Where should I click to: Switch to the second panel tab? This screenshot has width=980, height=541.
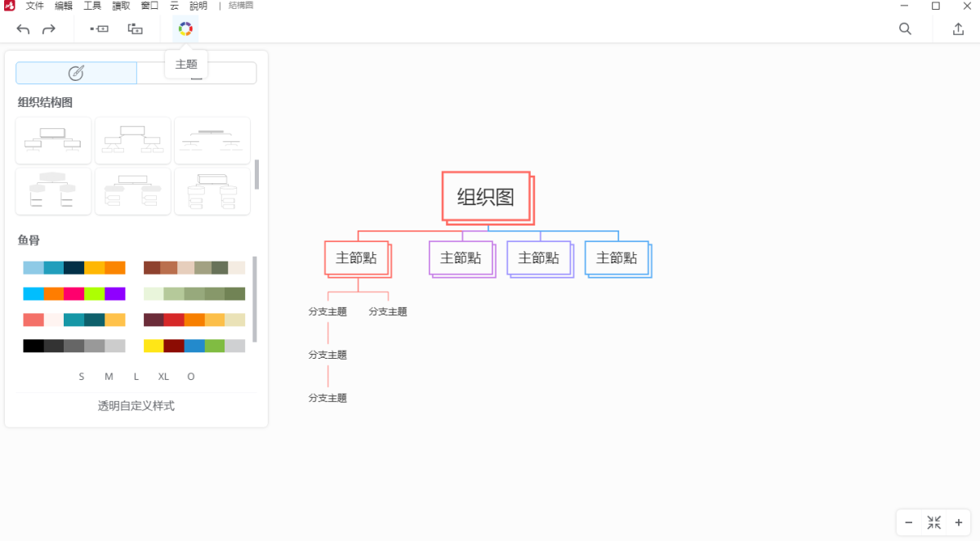pyautogui.click(x=196, y=73)
